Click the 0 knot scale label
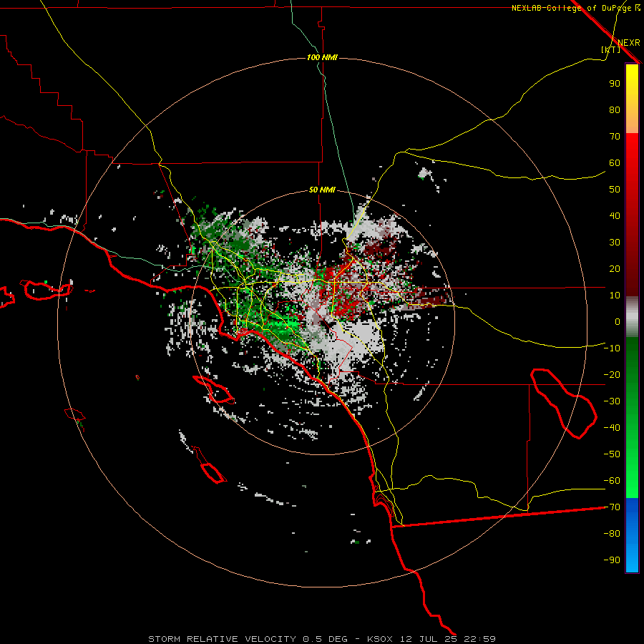Screen dimensions: 644x644 point(618,322)
